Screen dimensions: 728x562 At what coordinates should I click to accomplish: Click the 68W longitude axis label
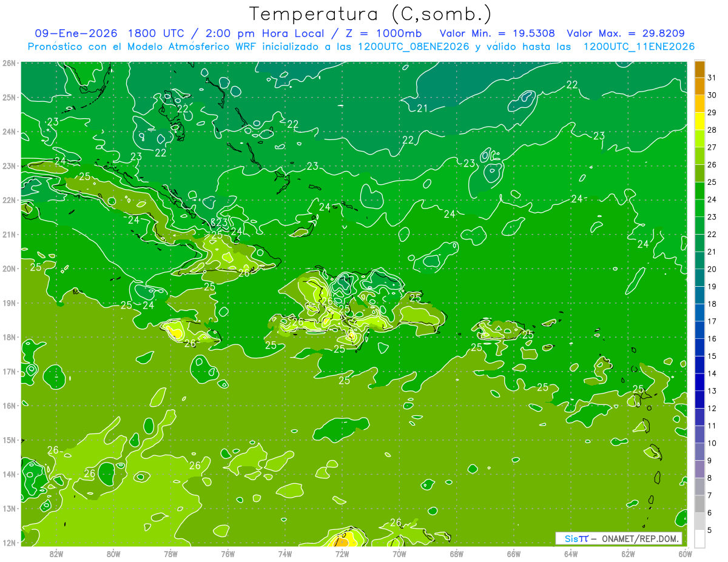click(457, 554)
